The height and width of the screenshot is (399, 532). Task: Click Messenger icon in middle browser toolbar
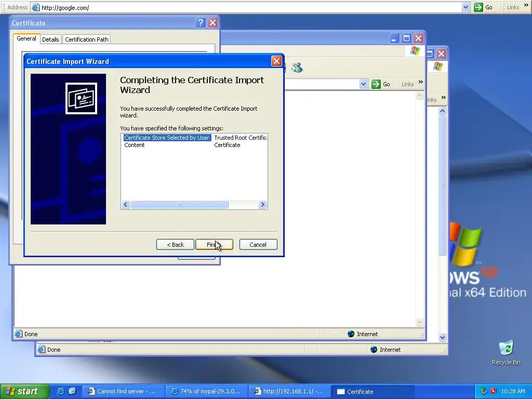[297, 68]
